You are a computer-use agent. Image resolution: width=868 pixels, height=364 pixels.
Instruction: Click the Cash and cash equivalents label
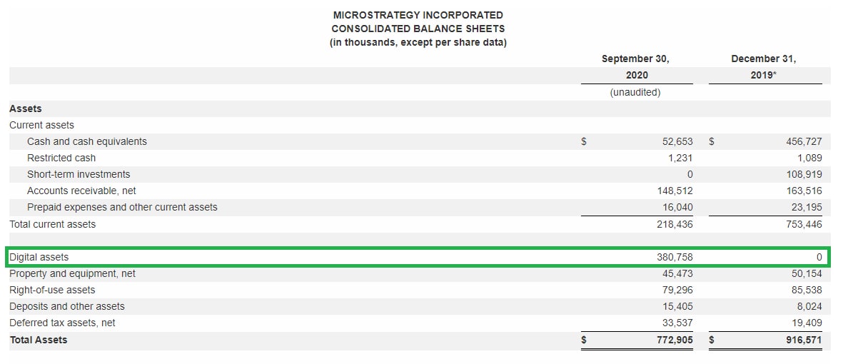tap(86, 141)
